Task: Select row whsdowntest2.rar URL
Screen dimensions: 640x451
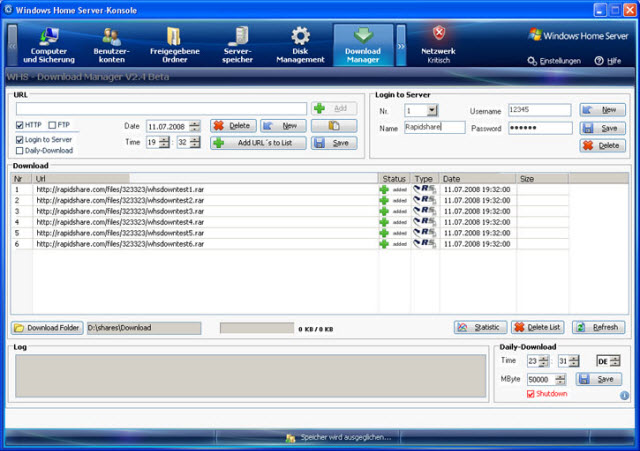Action: click(120, 200)
